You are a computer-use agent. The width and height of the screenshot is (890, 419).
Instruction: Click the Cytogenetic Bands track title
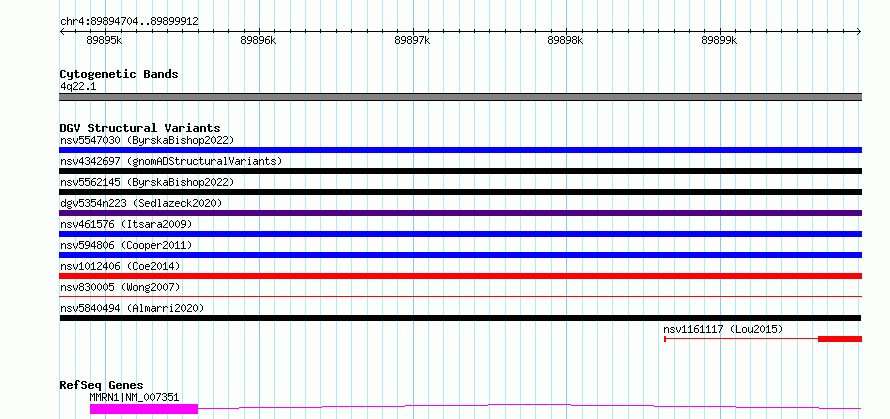pos(119,74)
